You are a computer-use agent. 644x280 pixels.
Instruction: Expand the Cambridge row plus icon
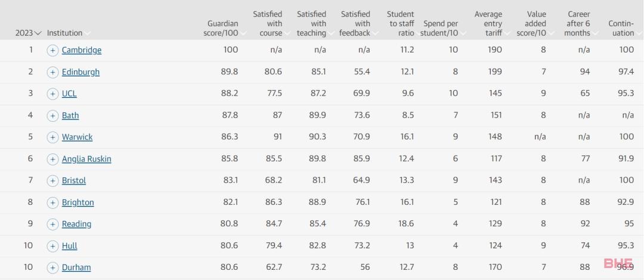point(52,51)
